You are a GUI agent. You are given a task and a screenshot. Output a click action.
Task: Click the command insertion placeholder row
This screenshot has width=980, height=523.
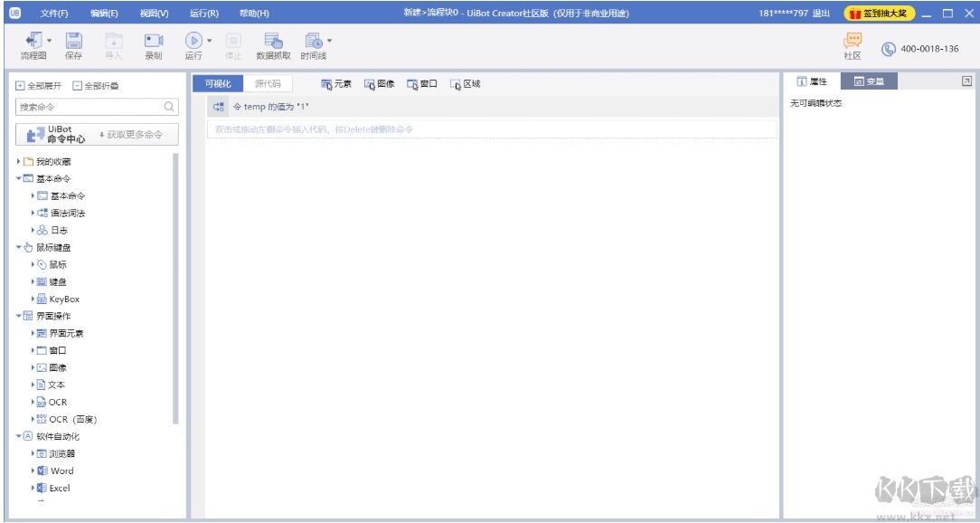[493, 129]
